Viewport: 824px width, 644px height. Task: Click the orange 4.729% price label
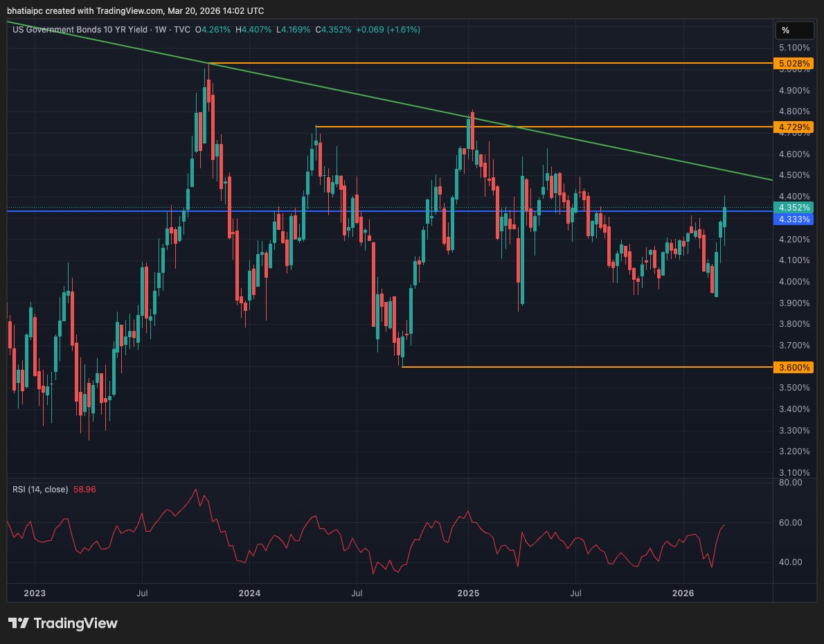(x=794, y=127)
